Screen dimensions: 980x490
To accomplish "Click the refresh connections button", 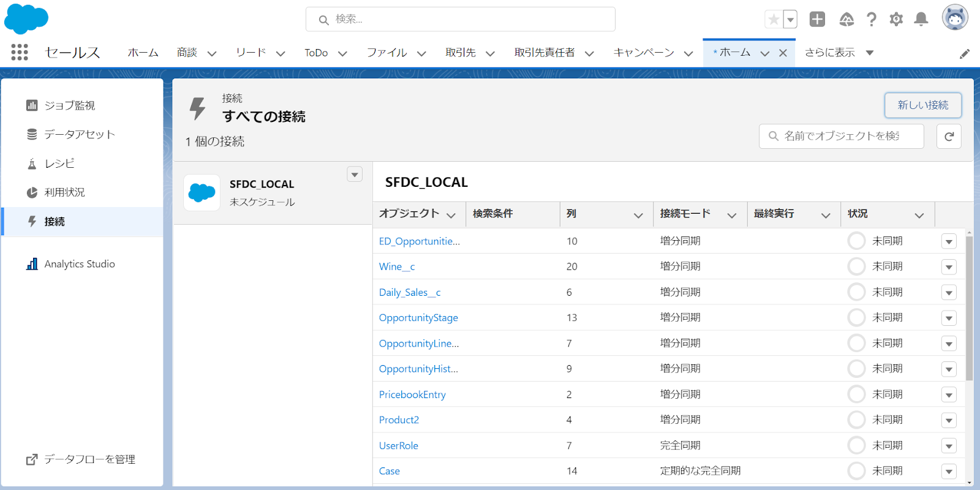I will point(949,136).
